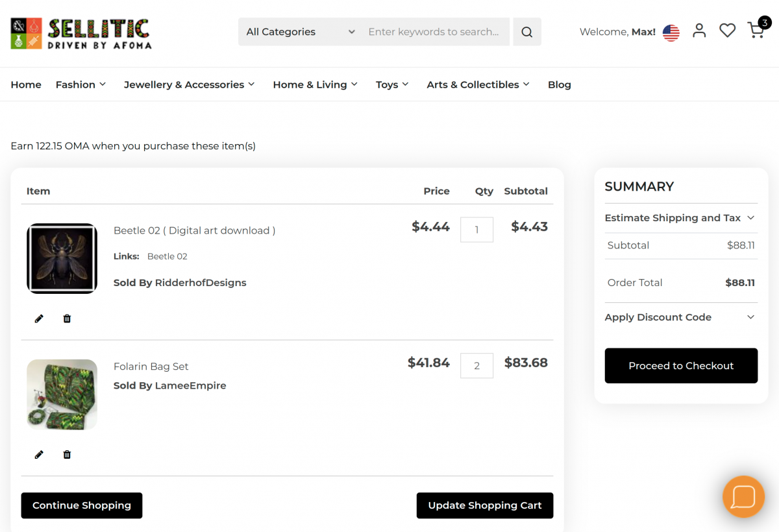Click Sold By LameeEmpire text
Image resolution: width=779 pixels, height=532 pixels.
(170, 385)
